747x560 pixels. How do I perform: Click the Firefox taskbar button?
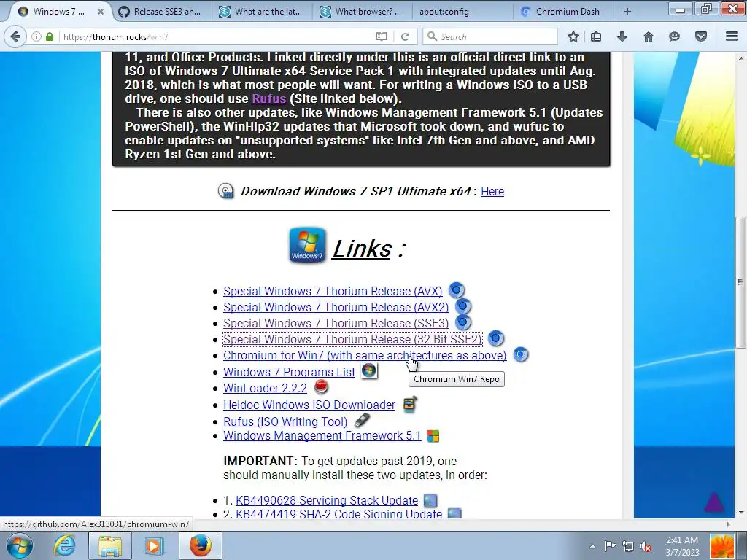coord(201,545)
